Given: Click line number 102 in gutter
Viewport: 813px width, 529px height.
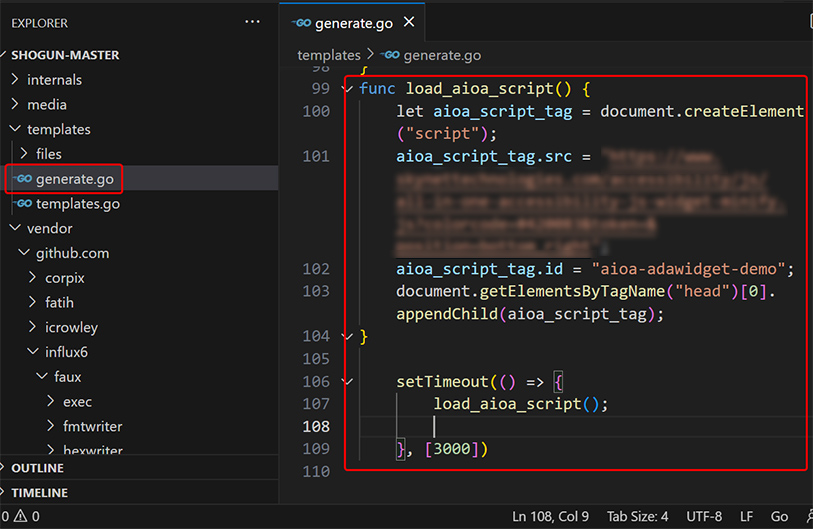Looking at the screenshot, I should [x=316, y=269].
